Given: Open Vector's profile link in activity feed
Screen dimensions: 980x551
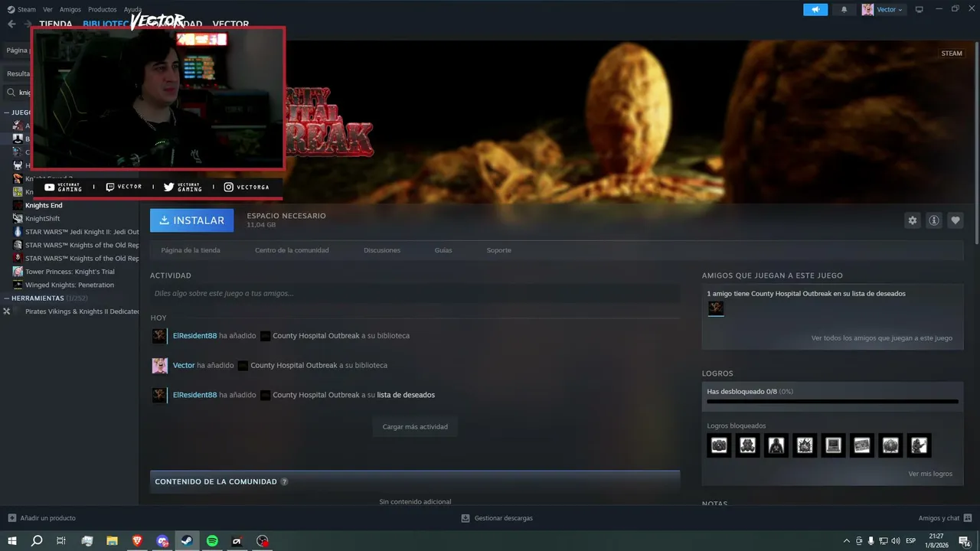Looking at the screenshot, I should tap(184, 366).
